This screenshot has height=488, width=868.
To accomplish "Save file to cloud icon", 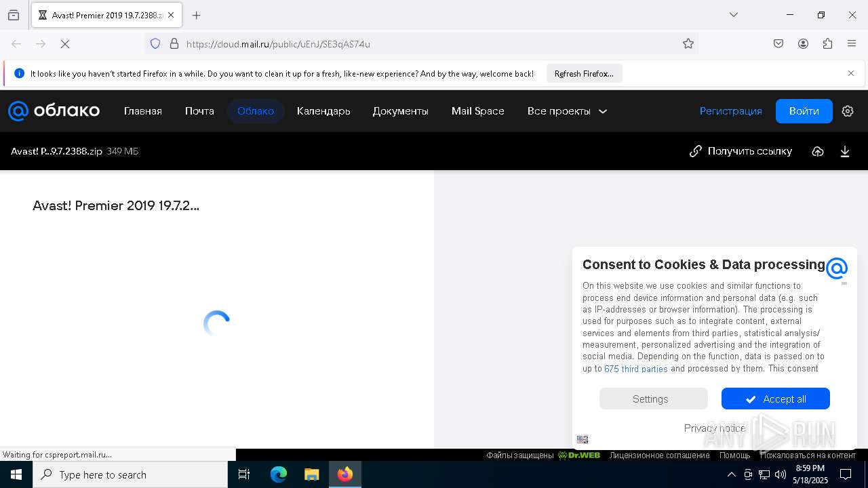I will (x=818, y=151).
